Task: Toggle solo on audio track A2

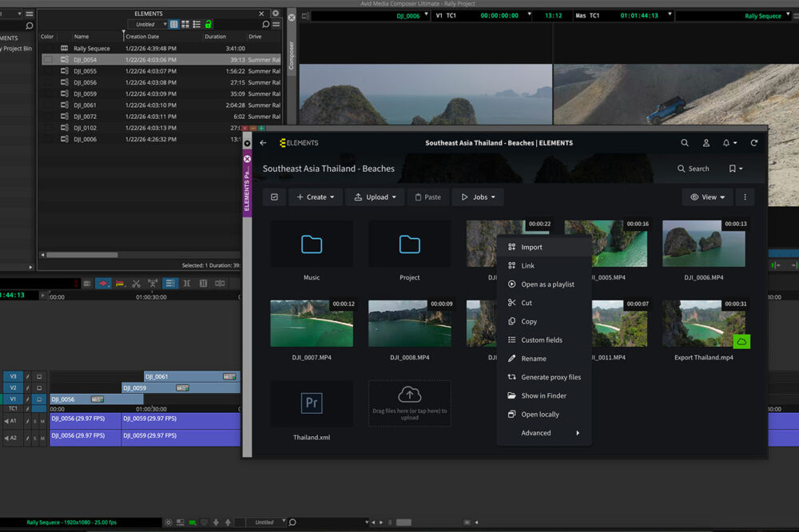Action: point(34,438)
